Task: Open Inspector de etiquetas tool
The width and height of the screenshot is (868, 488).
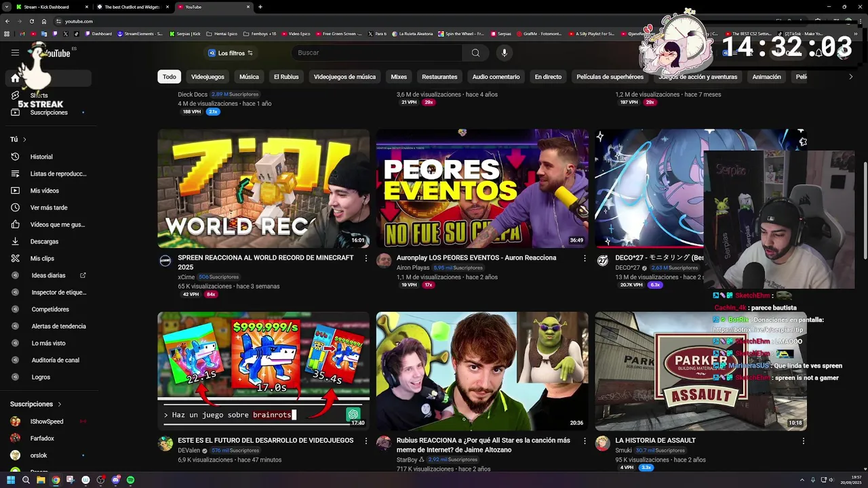Action: 49,292
